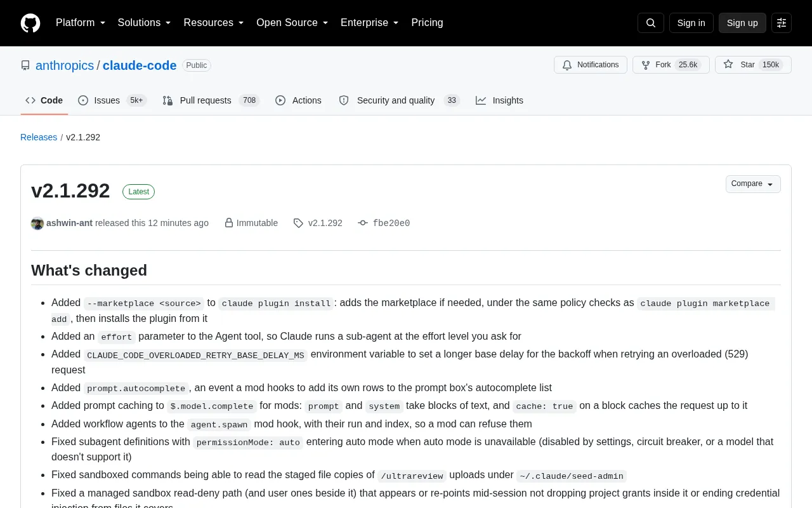Open commit fbe20e0
The width and height of the screenshot is (812, 508).
point(391,223)
